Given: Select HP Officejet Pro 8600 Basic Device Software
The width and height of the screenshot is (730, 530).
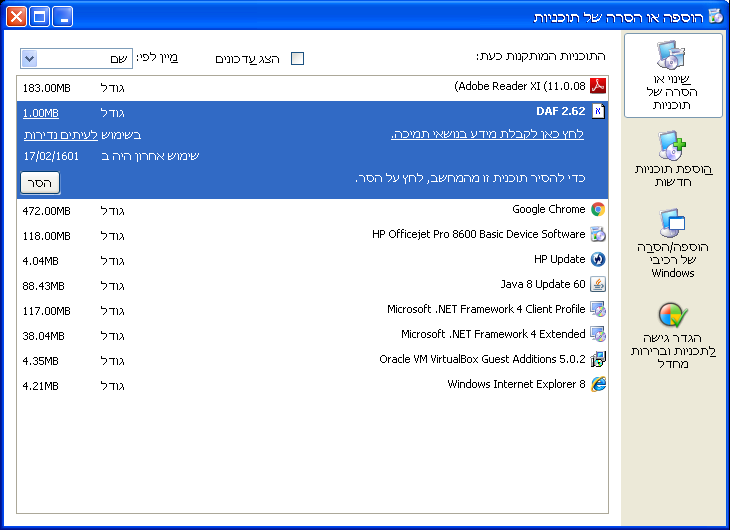Looking at the screenshot, I should (x=312, y=236).
